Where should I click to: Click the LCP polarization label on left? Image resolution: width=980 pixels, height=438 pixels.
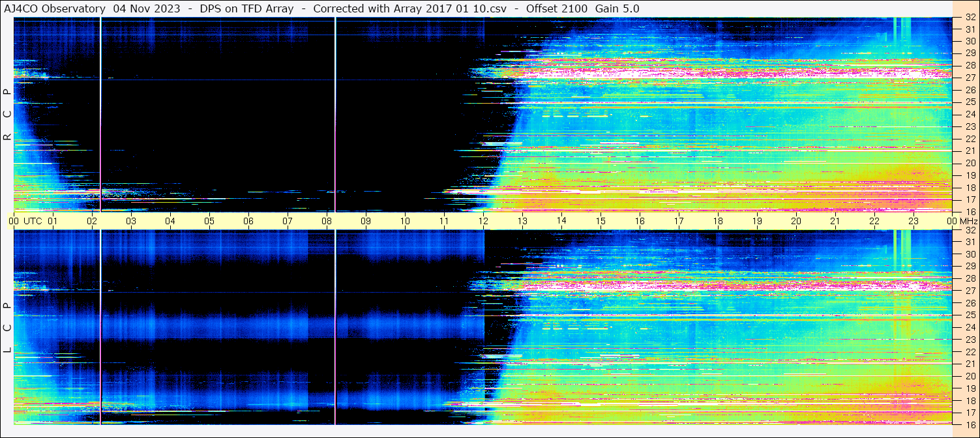[x=7, y=328]
